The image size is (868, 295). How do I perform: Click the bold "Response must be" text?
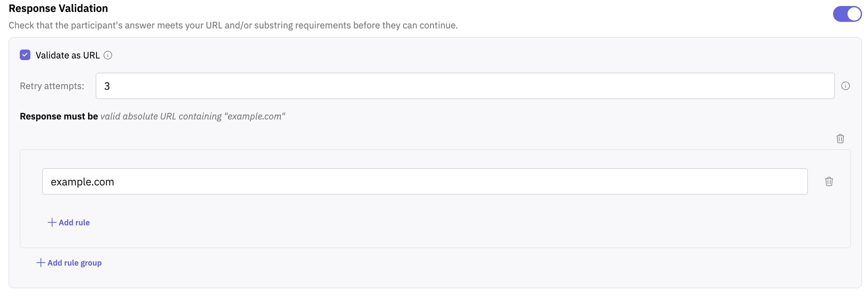[59, 117]
